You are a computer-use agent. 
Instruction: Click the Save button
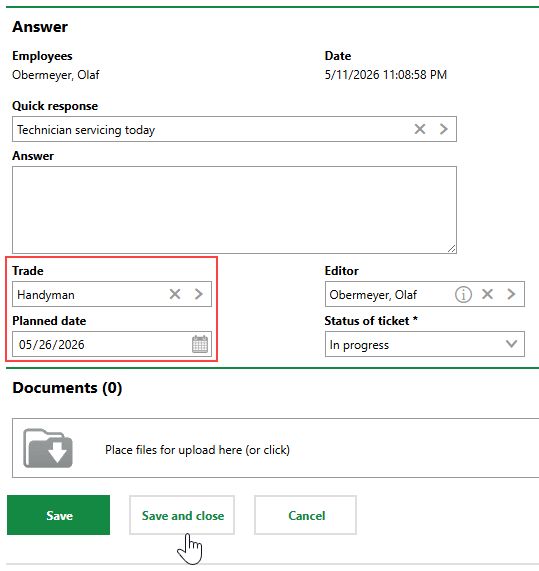point(58,515)
